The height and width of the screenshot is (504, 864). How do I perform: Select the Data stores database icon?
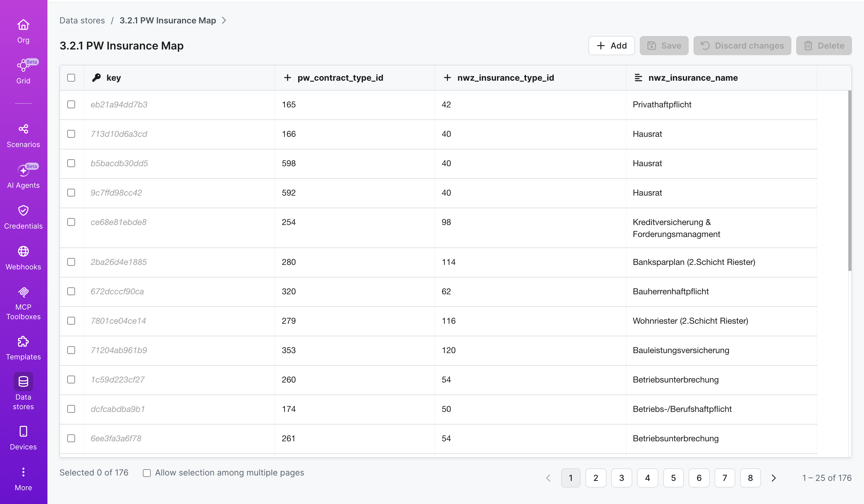(x=23, y=381)
